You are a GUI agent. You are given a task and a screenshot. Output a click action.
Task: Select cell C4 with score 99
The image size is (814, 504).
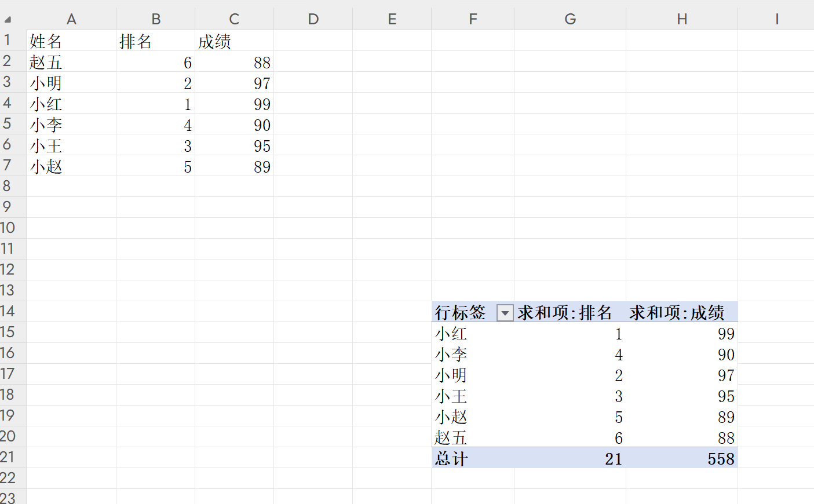[x=234, y=104]
